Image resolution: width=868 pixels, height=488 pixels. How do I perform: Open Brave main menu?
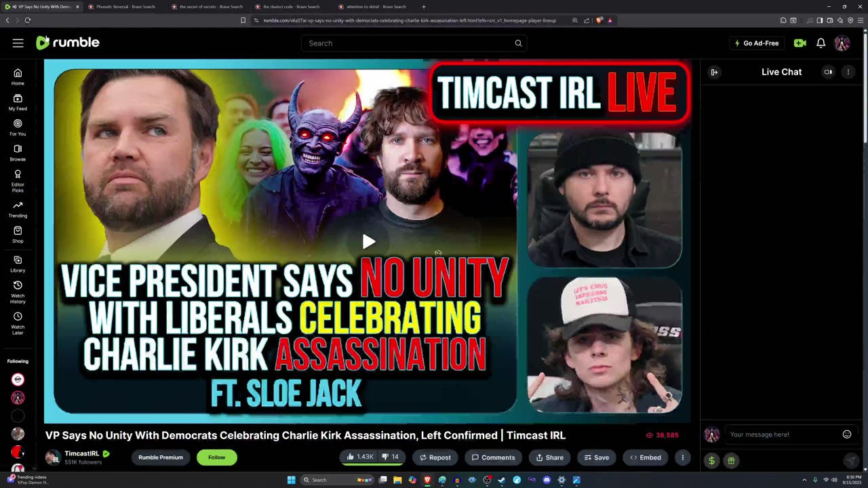click(860, 20)
